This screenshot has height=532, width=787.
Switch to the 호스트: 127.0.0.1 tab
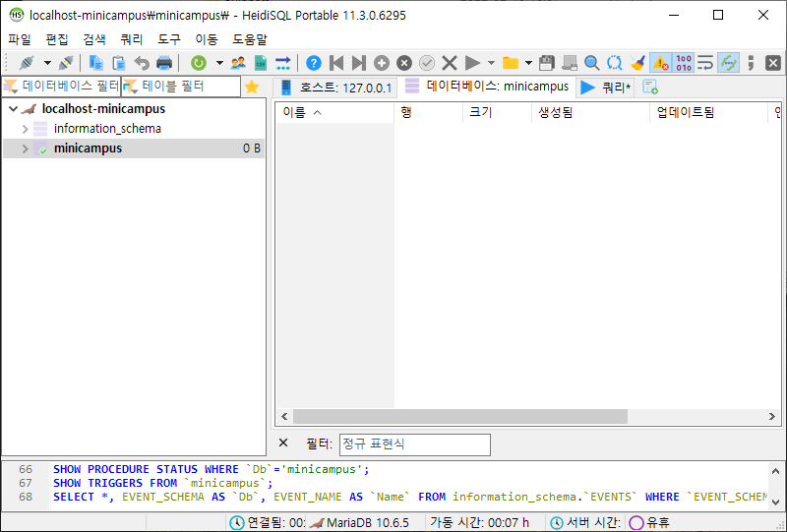[335, 88]
